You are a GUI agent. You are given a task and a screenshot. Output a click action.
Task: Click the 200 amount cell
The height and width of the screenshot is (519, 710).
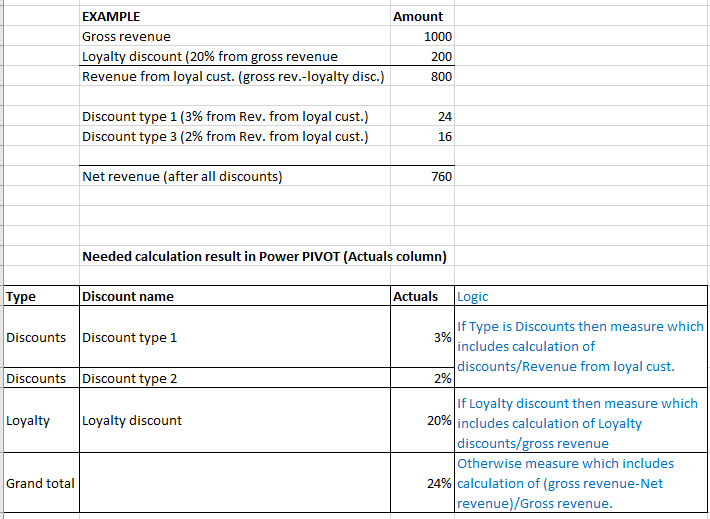tap(422, 56)
